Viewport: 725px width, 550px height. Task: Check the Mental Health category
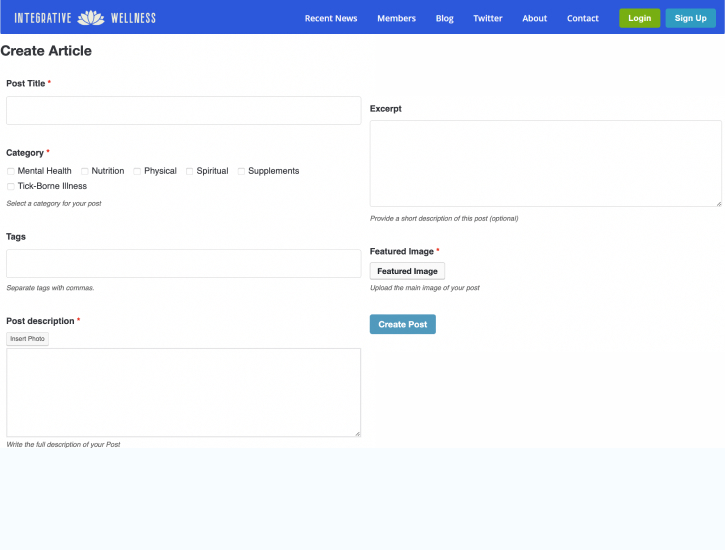tap(11, 171)
